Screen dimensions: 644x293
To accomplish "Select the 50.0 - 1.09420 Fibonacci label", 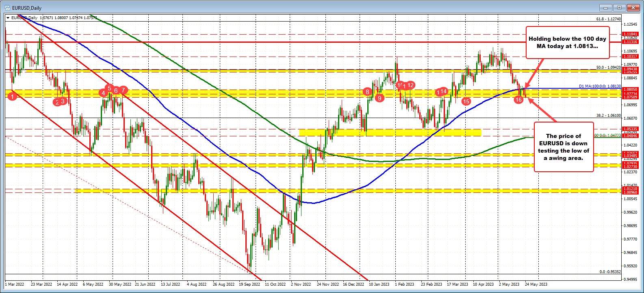I will coord(608,67).
